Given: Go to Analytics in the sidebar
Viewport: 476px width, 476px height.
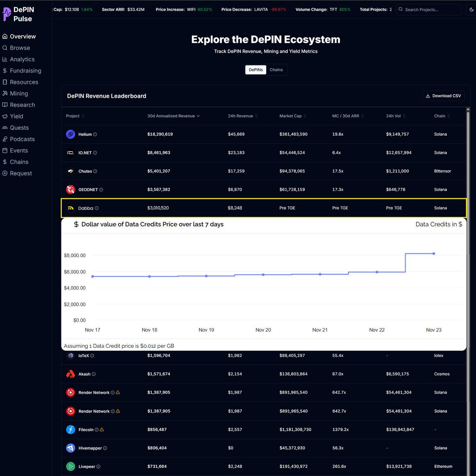Looking at the screenshot, I should (19, 59).
